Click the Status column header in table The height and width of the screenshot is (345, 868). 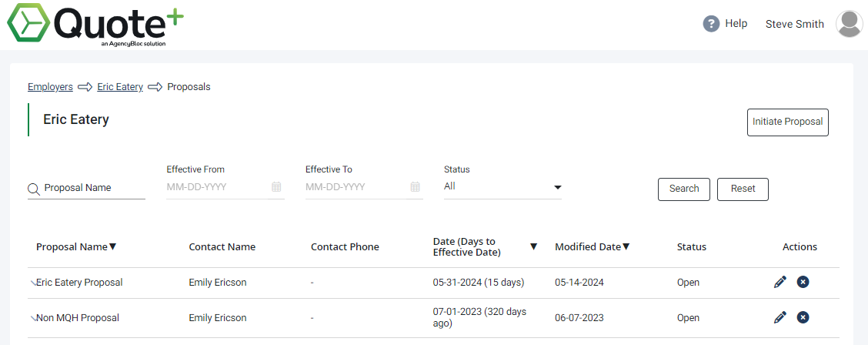pos(692,247)
